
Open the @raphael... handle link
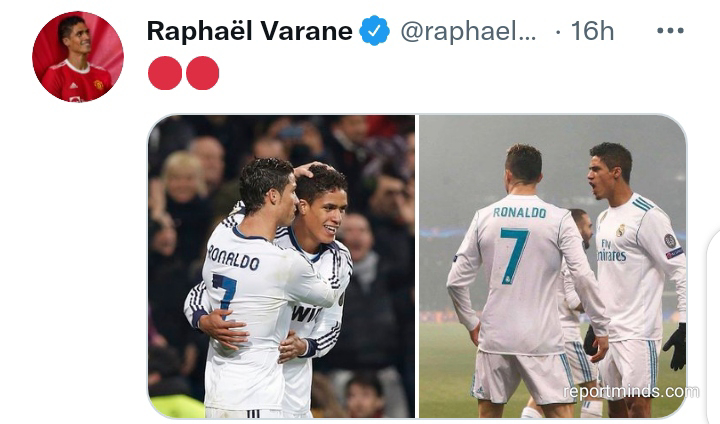468,31
